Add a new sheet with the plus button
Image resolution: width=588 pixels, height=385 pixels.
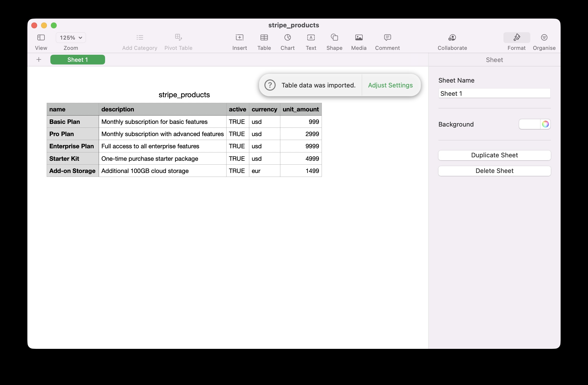tap(39, 60)
